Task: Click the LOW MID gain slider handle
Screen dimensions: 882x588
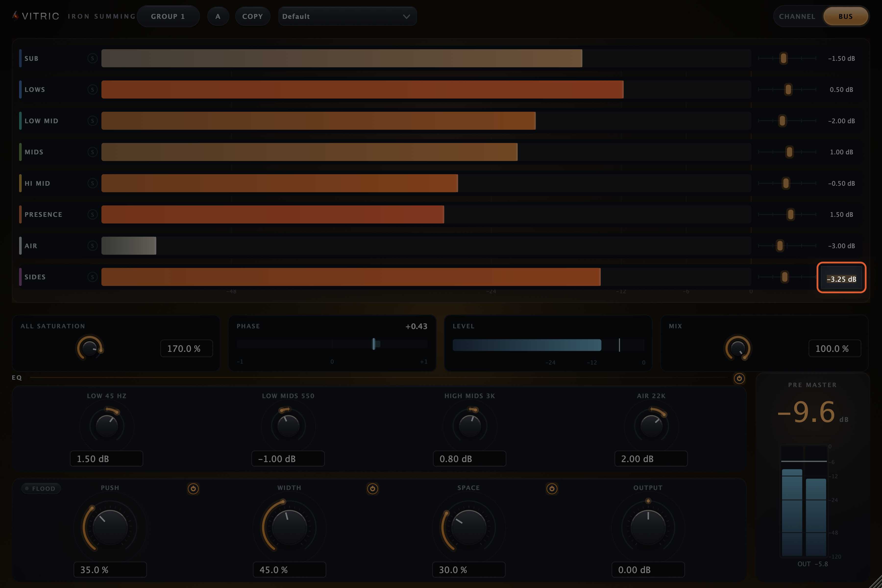Action: [x=782, y=121]
